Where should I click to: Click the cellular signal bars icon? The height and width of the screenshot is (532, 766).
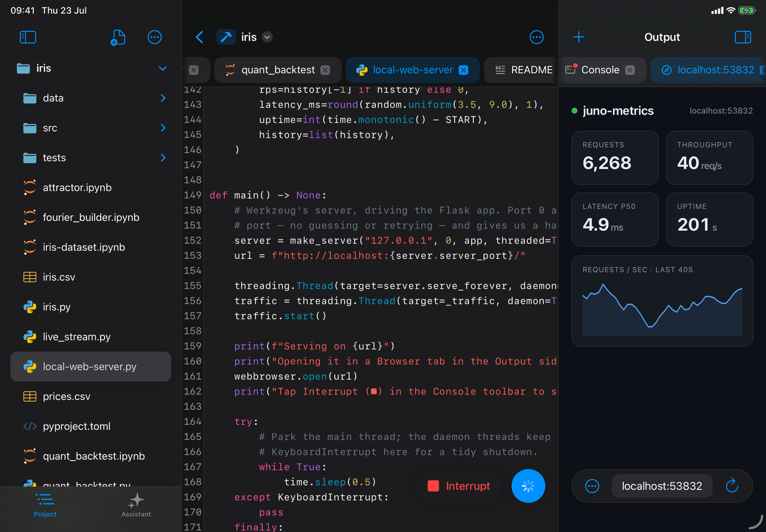[717, 10]
